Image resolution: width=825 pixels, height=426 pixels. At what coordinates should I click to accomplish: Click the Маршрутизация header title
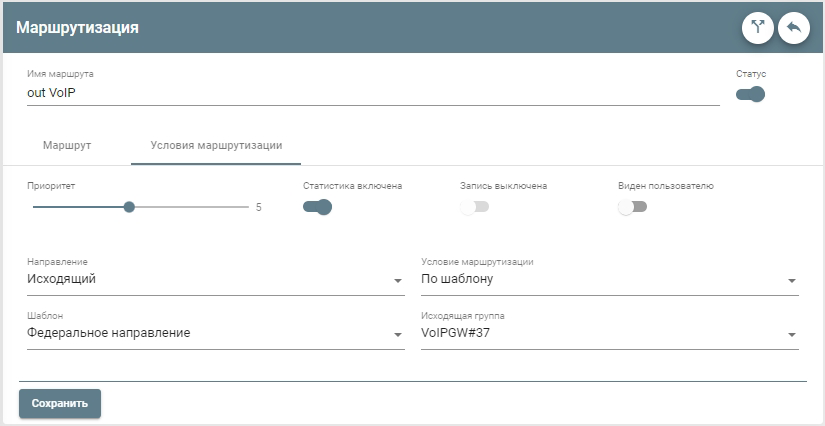point(77,28)
